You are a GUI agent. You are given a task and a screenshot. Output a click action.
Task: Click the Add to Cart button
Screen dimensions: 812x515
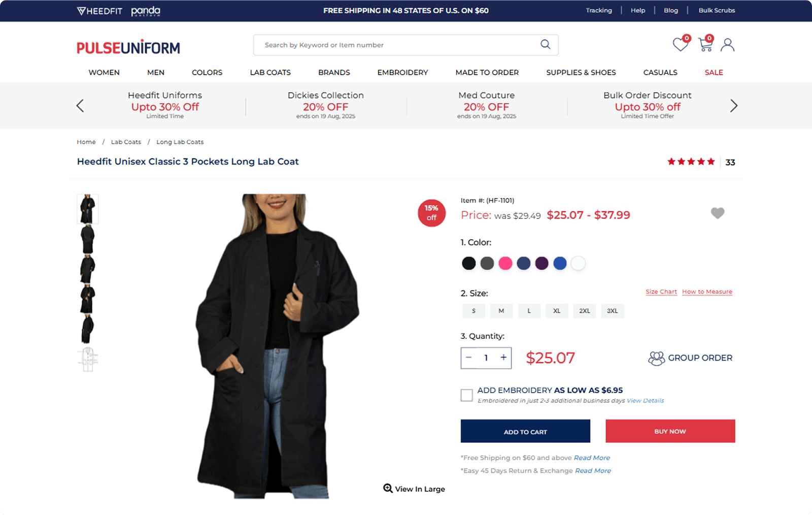coord(525,431)
